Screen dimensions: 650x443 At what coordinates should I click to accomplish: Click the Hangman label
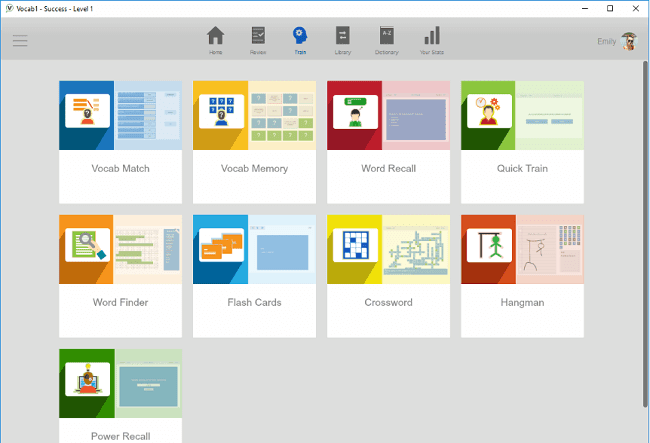(x=522, y=303)
